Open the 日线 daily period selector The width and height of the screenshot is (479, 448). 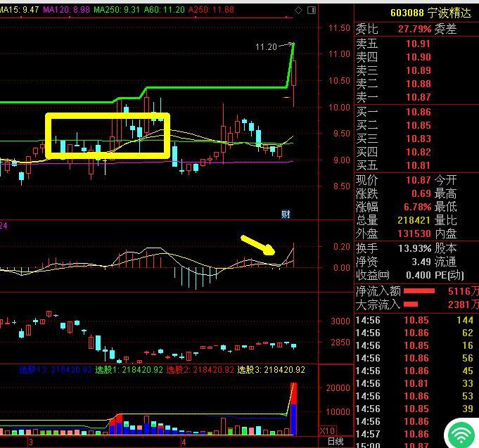pyautogui.click(x=336, y=442)
